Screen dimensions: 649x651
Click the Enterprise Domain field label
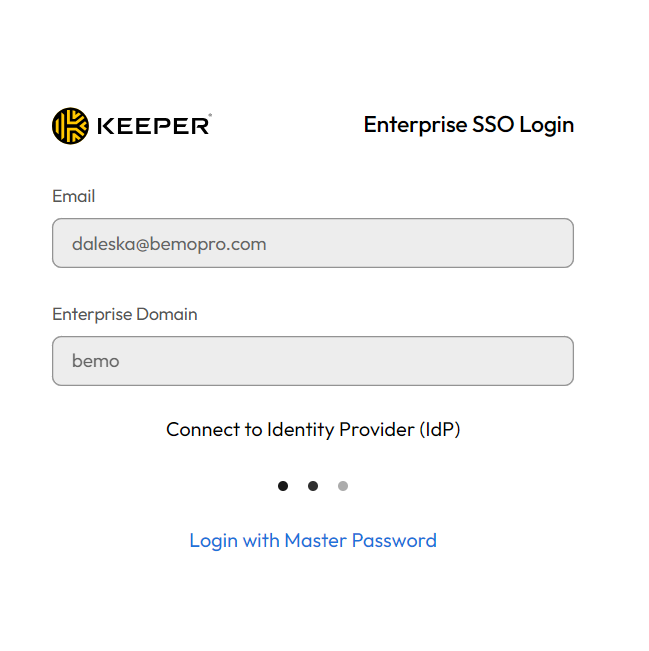tap(125, 314)
